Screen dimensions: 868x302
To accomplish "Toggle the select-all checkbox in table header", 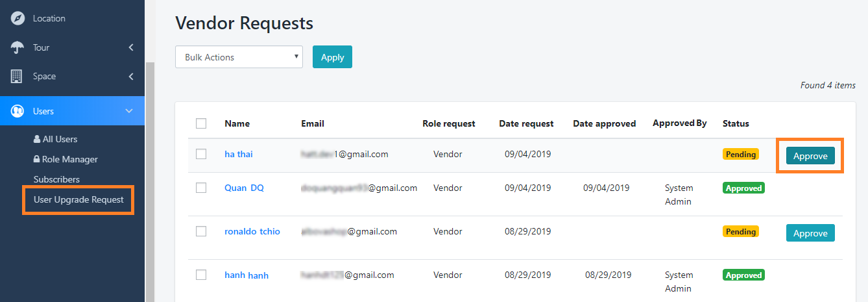I will coord(201,123).
